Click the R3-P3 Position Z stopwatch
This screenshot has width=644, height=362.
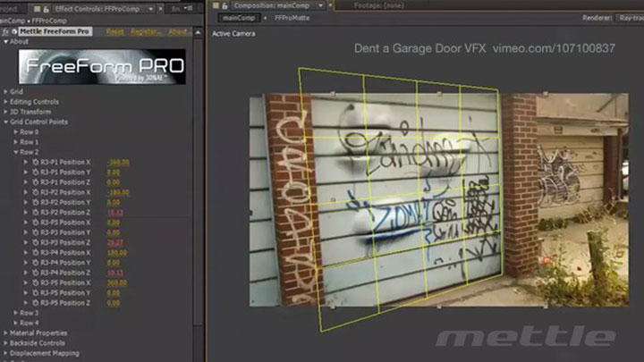pyautogui.click(x=35, y=242)
